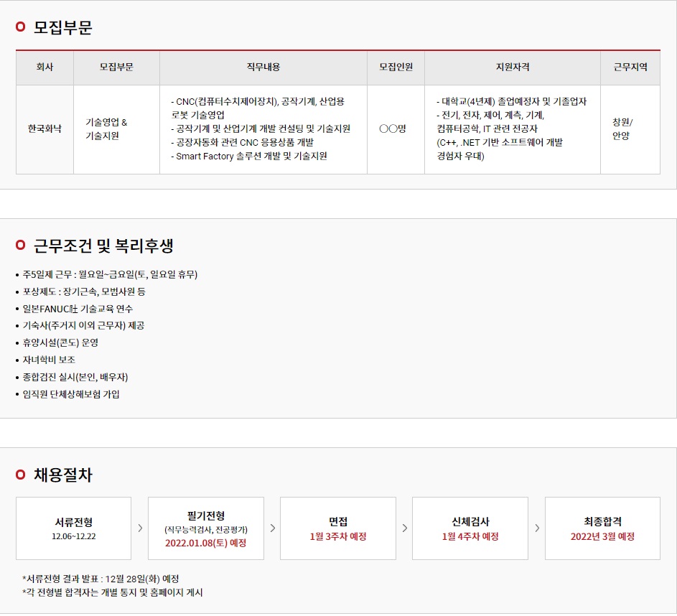The image size is (677, 616).
Task: Click the 기술영업 & 기술지원 cell
Action: click(x=106, y=129)
